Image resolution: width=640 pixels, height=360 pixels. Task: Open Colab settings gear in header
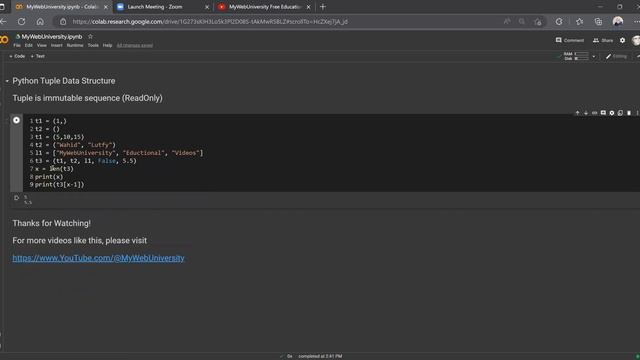point(622,40)
